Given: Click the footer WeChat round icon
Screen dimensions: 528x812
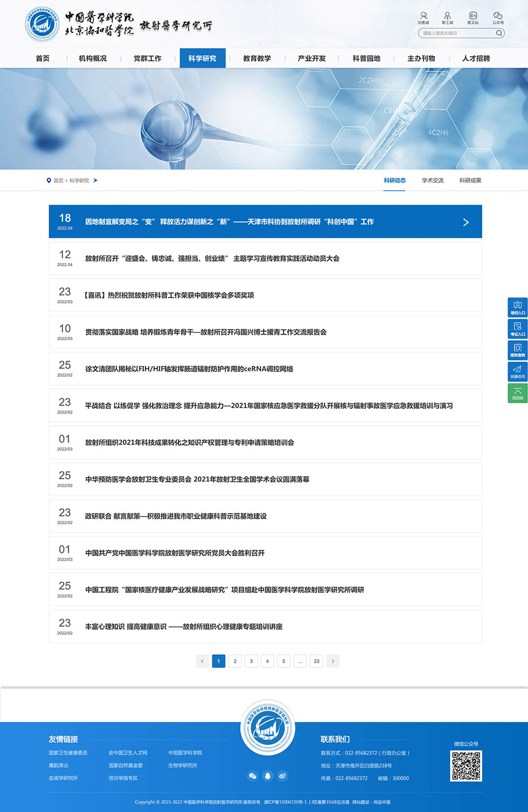Looking at the screenshot, I should click(x=253, y=776).
